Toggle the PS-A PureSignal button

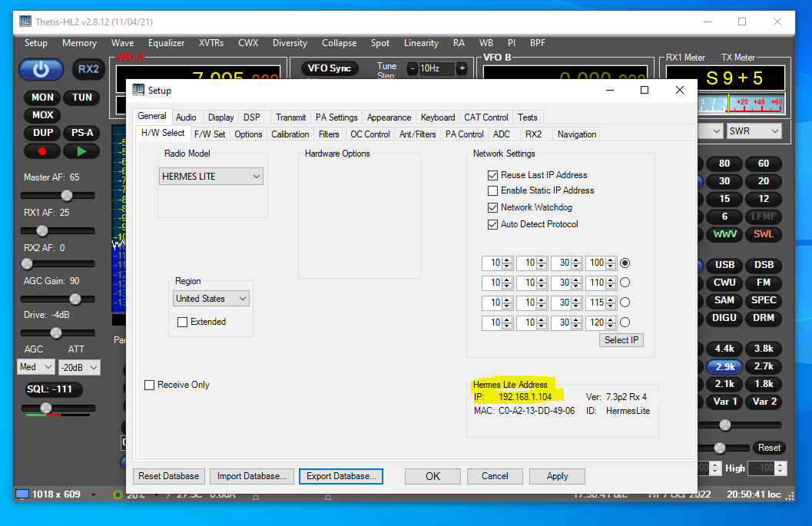pyautogui.click(x=82, y=133)
